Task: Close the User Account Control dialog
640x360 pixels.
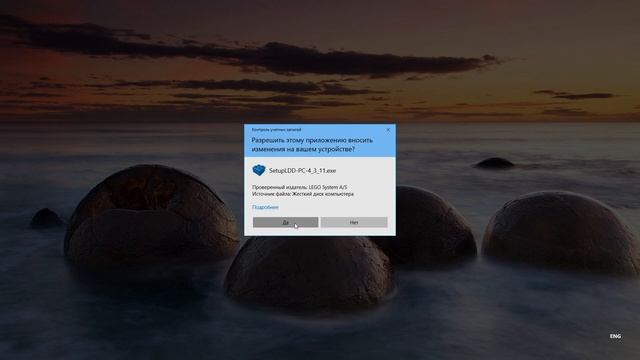Action: point(388,130)
